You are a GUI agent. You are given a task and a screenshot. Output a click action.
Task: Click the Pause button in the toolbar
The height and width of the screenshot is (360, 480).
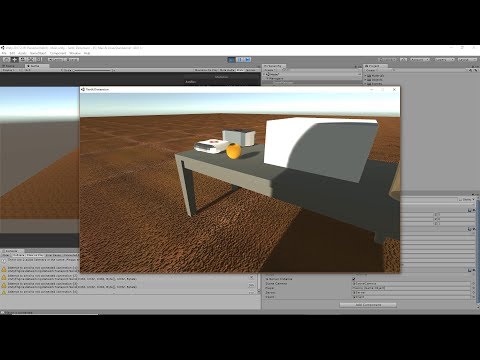pos(240,59)
